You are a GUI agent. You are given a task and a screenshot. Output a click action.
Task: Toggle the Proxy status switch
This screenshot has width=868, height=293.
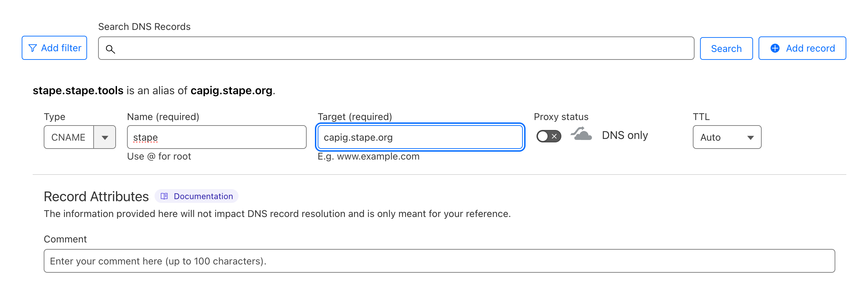(549, 136)
